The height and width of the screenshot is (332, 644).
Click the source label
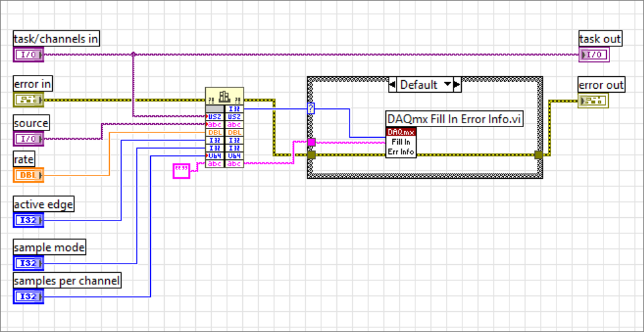[31, 123]
